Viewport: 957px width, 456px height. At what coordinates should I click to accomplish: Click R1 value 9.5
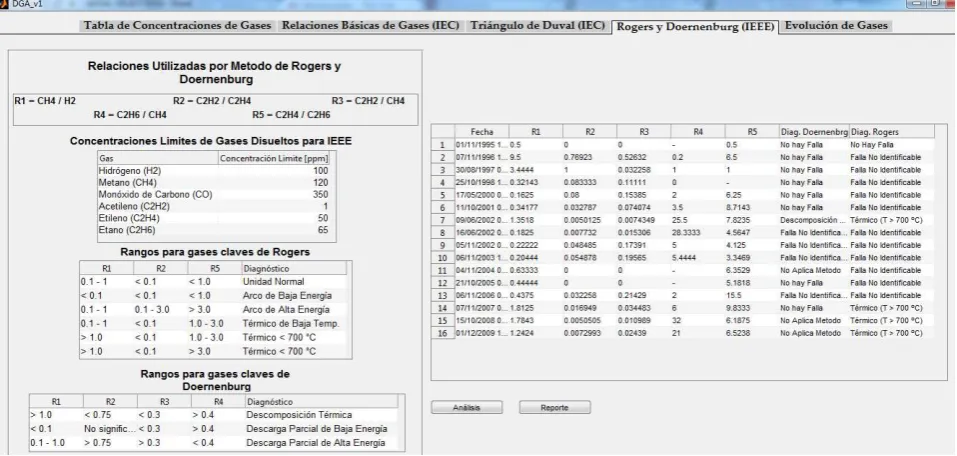coord(536,157)
